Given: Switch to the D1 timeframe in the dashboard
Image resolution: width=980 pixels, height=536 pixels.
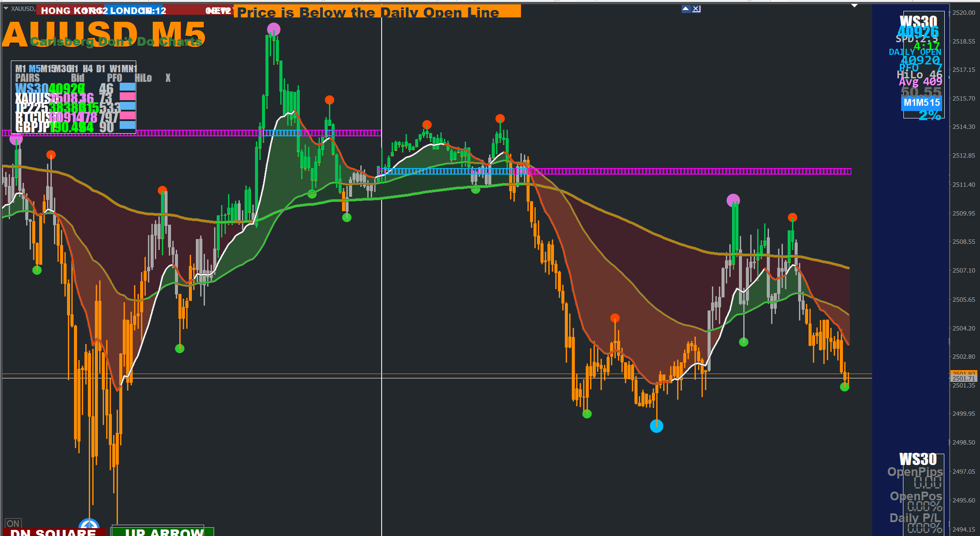Looking at the screenshot, I should (101, 69).
